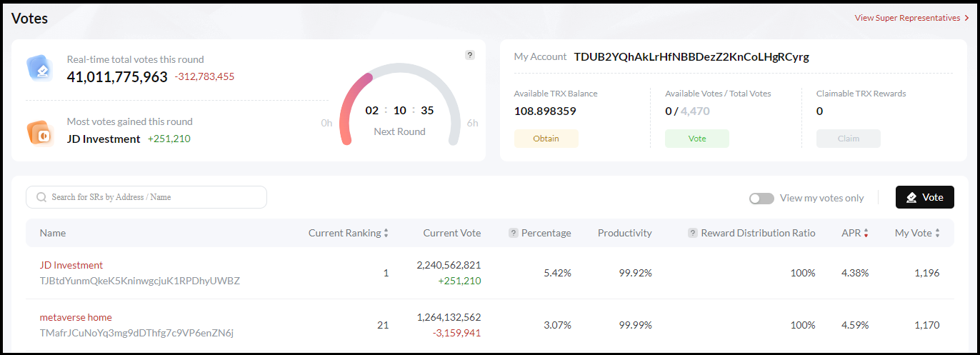The image size is (980, 355).
Task: Click the search magnifier icon
Action: click(41, 197)
